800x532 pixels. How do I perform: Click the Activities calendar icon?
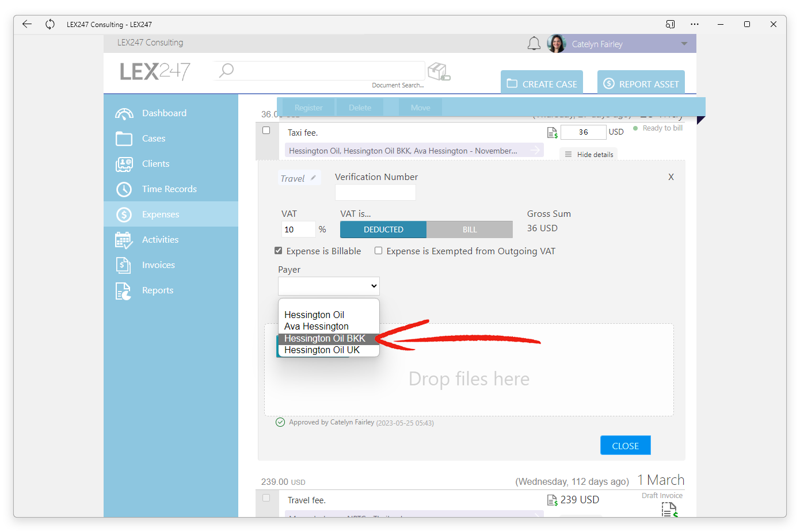pyautogui.click(x=124, y=240)
